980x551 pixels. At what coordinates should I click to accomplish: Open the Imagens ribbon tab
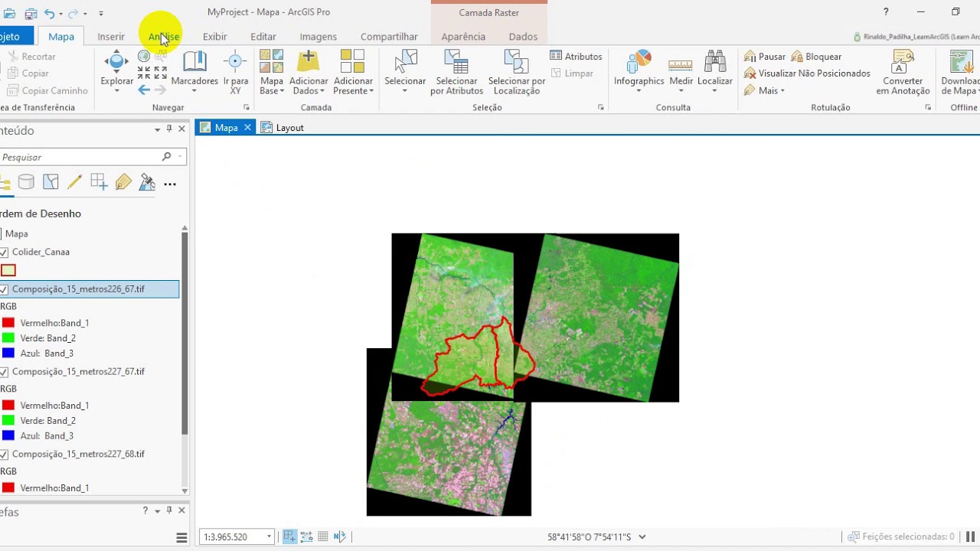pyautogui.click(x=318, y=37)
